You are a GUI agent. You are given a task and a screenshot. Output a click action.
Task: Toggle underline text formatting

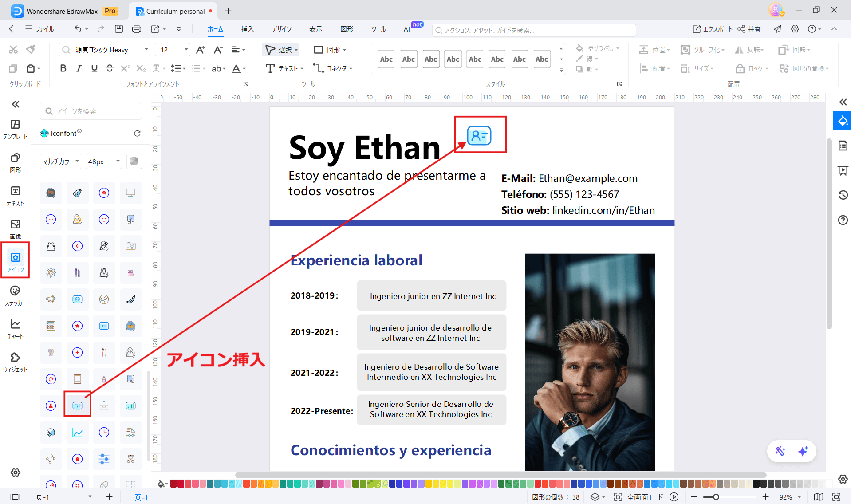tap(94, 68)
